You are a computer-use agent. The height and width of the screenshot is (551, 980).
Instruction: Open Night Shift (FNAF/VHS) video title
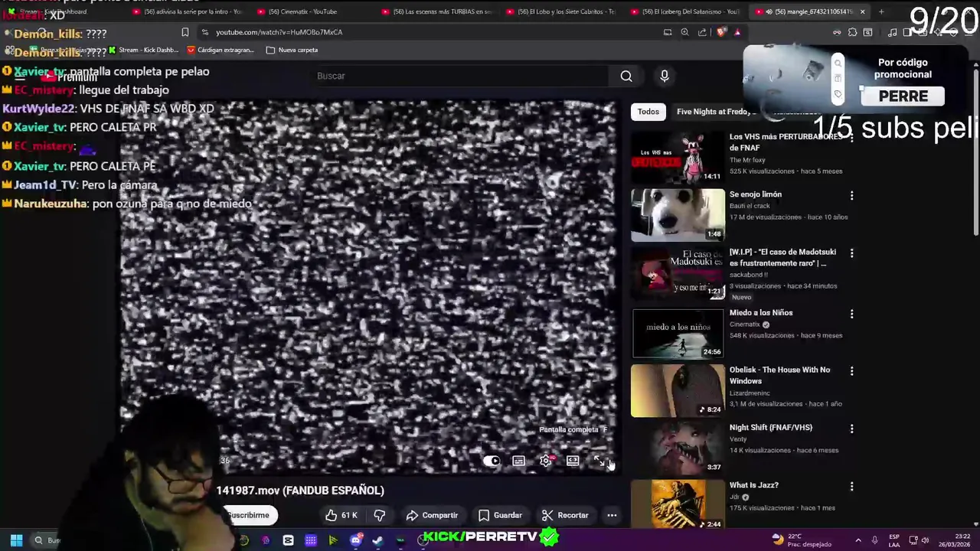(x=770, y=428)
